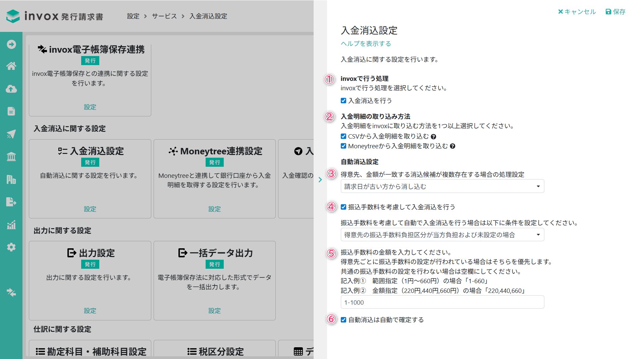Click the 発行 badge on Moneytree連携設定 card

(x=215, y=162)
